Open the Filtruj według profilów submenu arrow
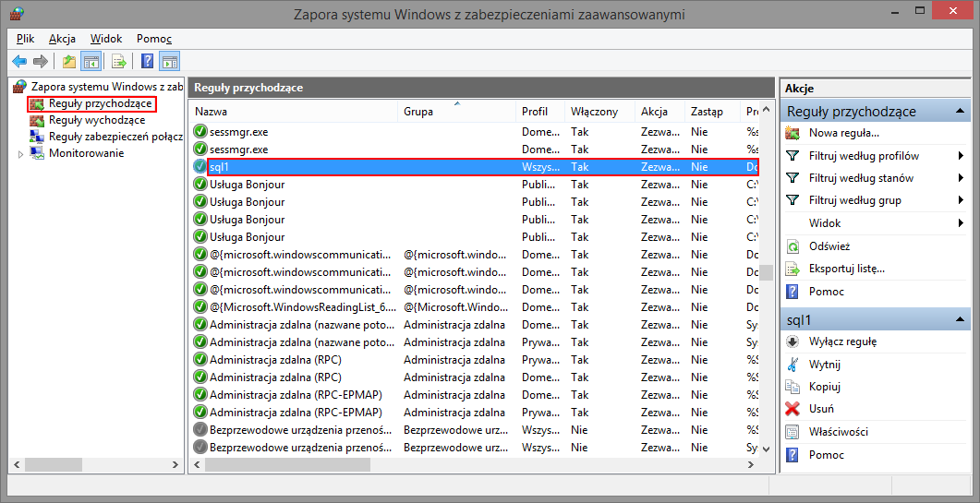The width and height of the screenshot is (980, 503). [960, 156]
